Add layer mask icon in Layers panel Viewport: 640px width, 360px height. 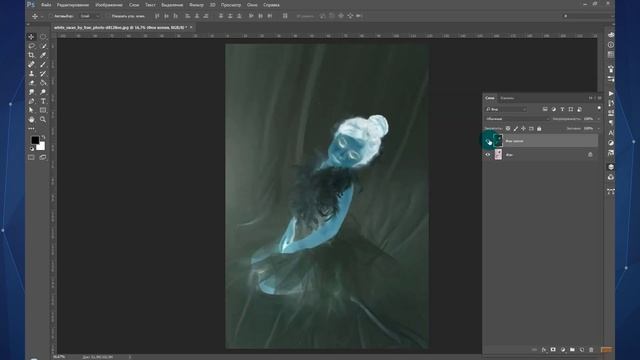(x=553, y=350)
